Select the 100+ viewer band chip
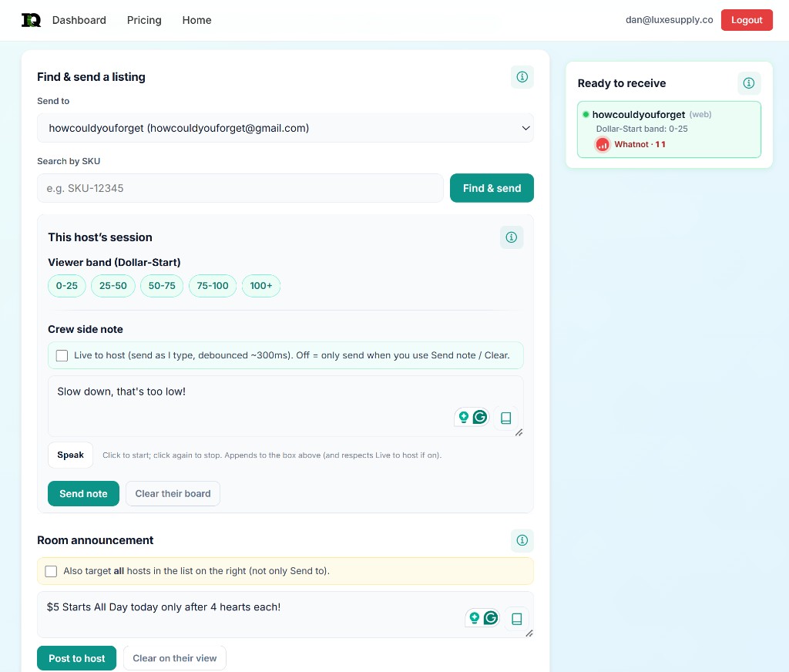The image size is (789, 672). [261, 285]
